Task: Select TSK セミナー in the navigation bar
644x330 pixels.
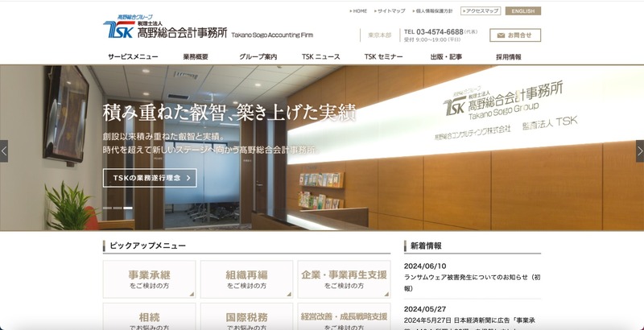Action: (383, 57)
